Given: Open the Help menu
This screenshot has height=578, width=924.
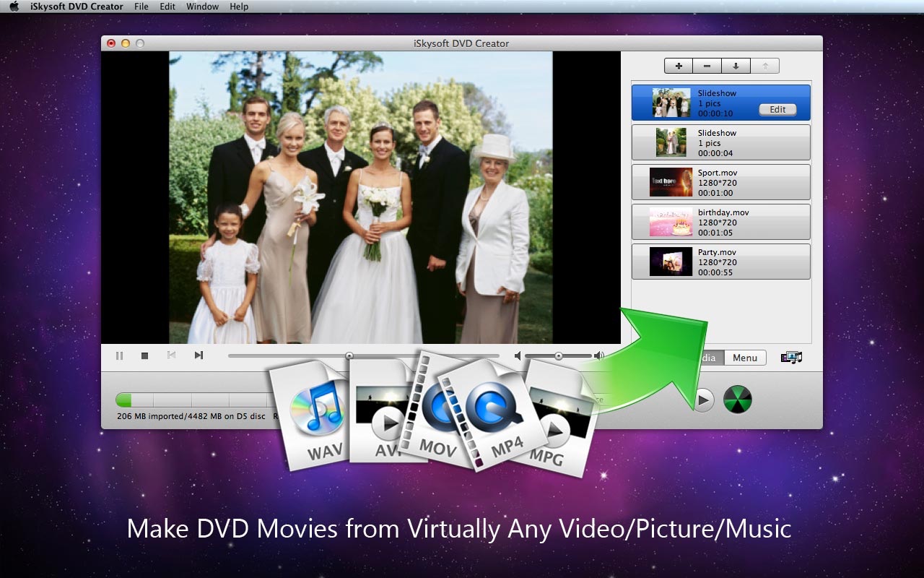Looking at the screenshot, I should [x=239, y=7].
